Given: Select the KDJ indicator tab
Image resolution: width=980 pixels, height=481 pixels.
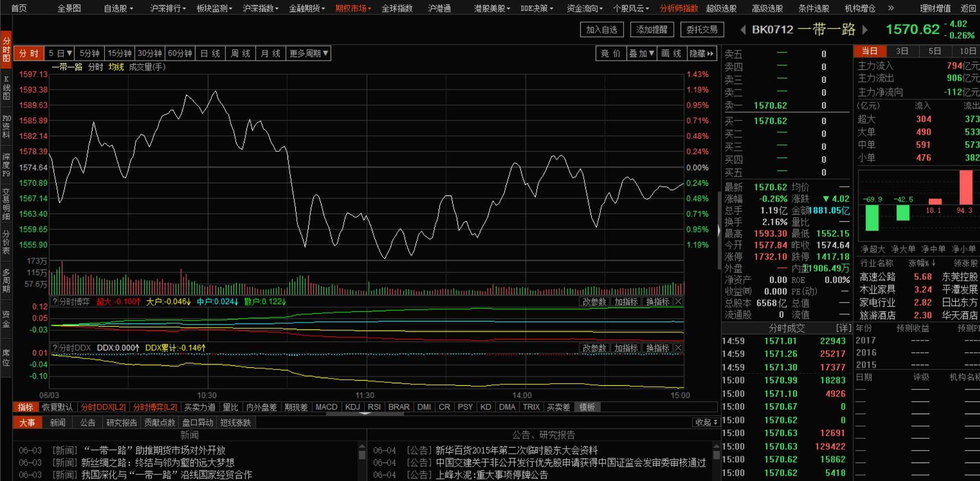Looking at the screenshot, I should (352, 407).
